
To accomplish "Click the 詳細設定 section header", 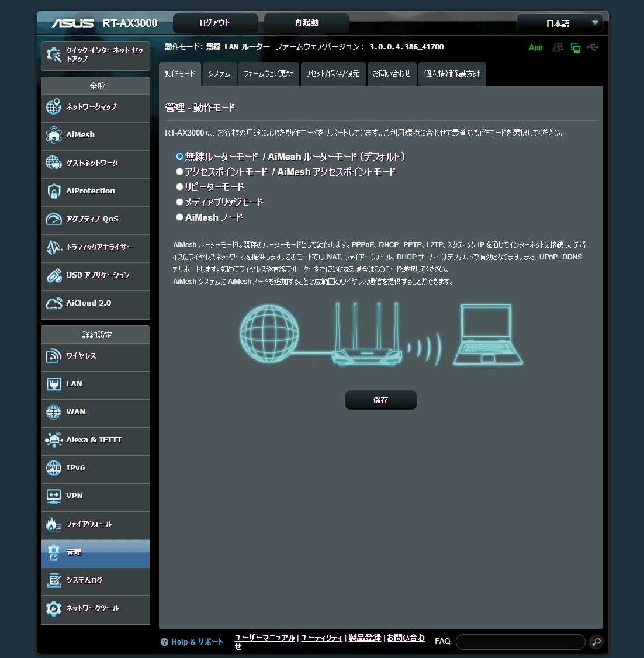I will [96, 334].
